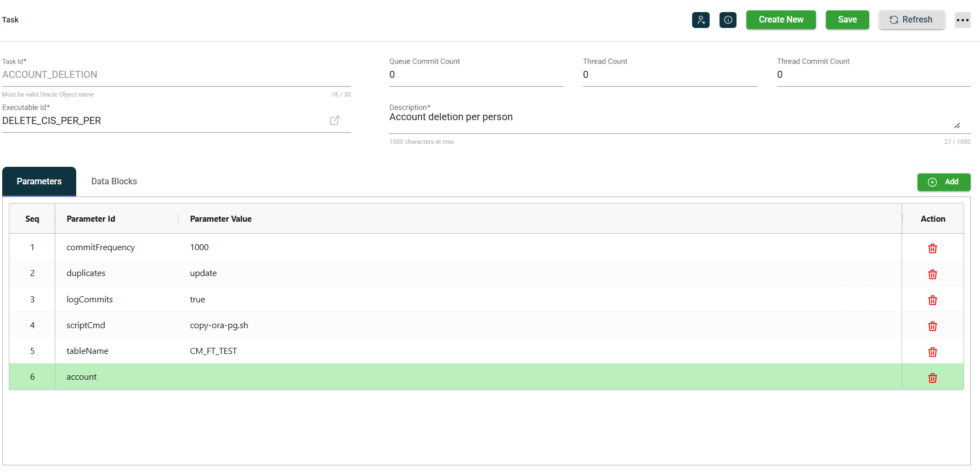
Task: Click the Queue Commit Count field
Action: click(x=476, y=75)
